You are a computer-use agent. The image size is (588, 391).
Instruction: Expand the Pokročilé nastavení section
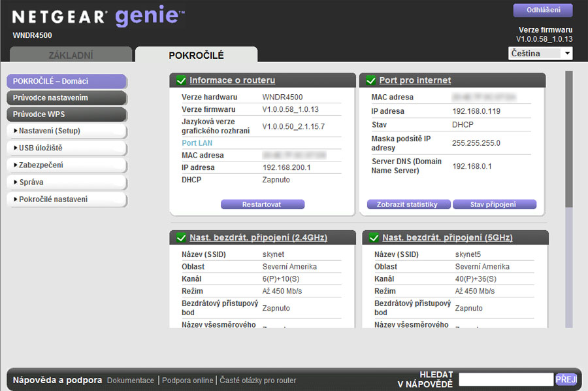[x=67, y=199]
